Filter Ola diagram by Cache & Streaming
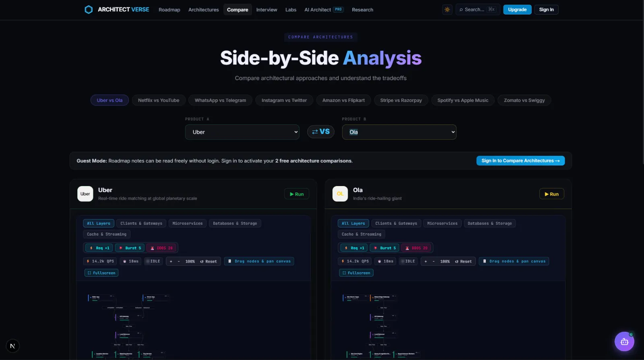Screen dimensions: 644x360 click(361, 234)
